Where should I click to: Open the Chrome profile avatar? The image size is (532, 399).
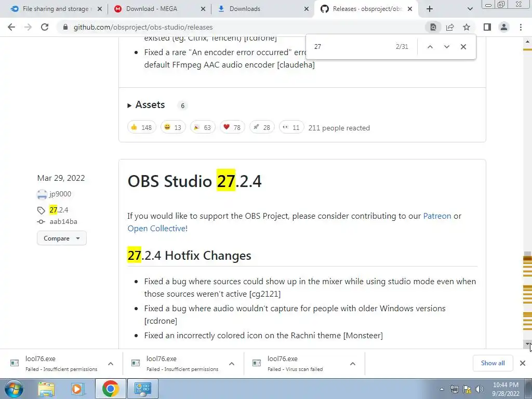point(504,27)
